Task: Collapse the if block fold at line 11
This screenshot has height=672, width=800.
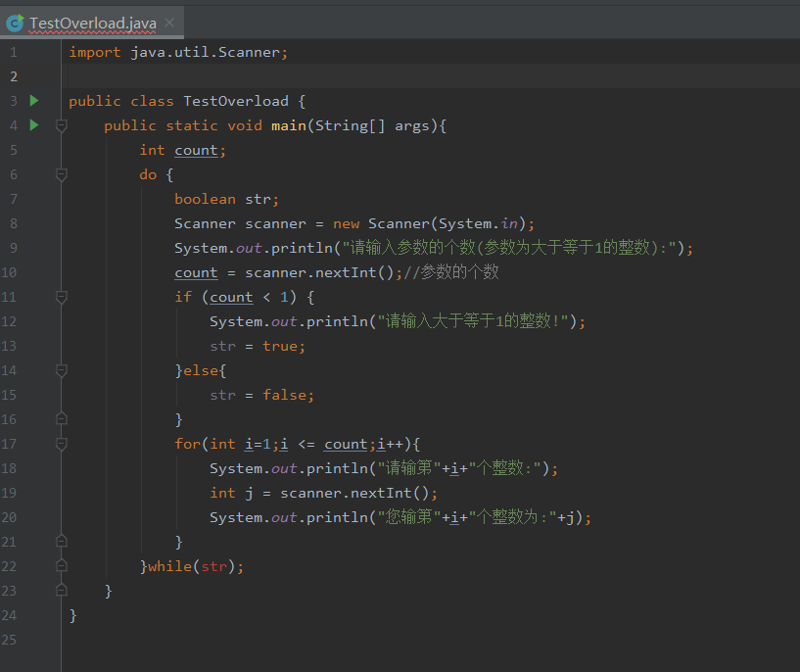Action: (x=62, y=297)
